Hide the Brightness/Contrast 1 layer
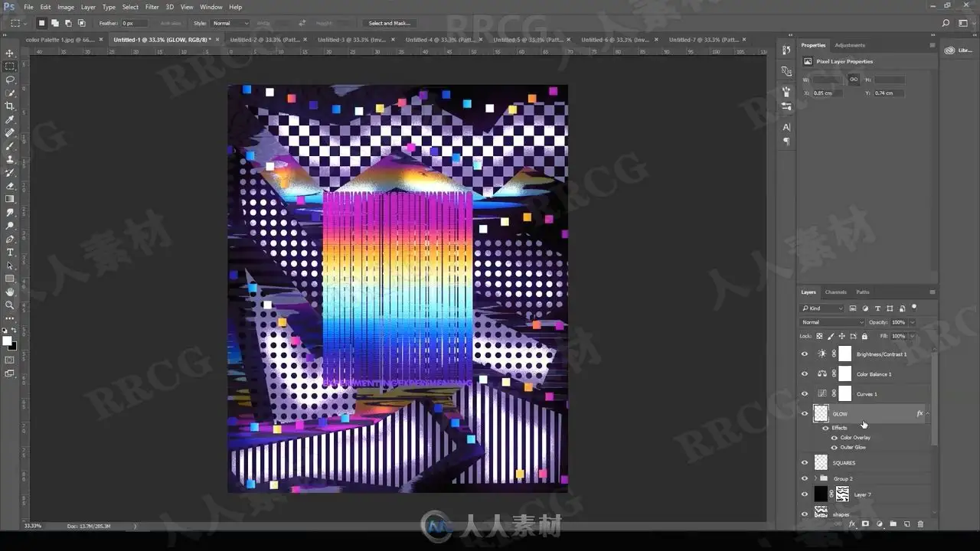The image size is (980, 551). coord(804,354)
